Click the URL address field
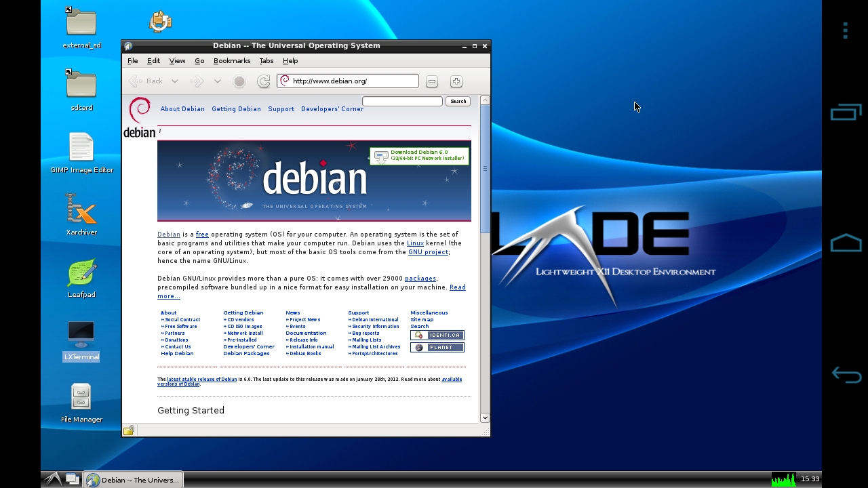 pos(348,81)
